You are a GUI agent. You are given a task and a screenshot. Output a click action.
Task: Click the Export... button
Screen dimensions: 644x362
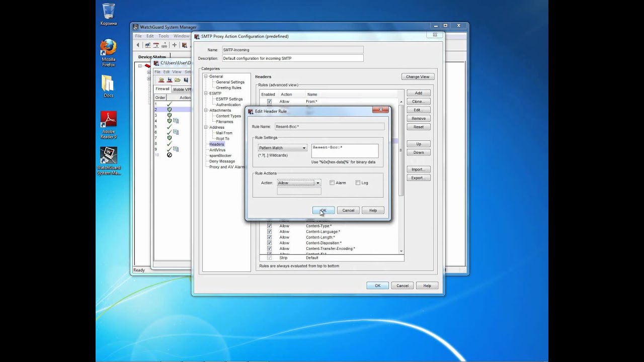(419, 178)
